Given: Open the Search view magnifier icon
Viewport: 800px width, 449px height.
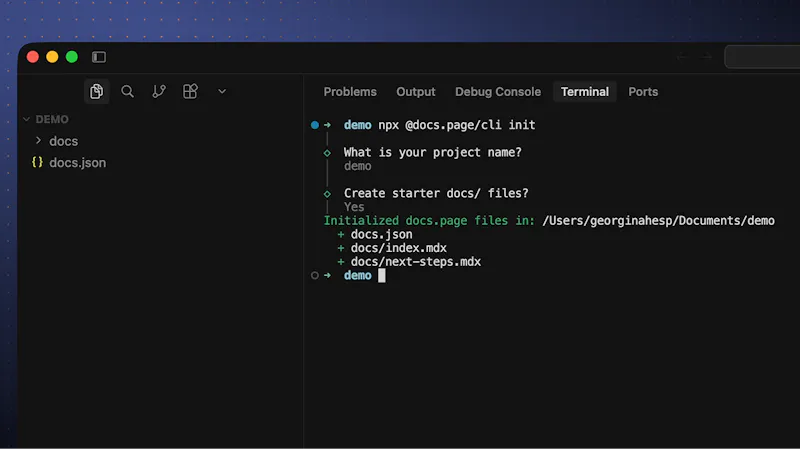Looking at the screenshot, I should click(x=128, y=91).
